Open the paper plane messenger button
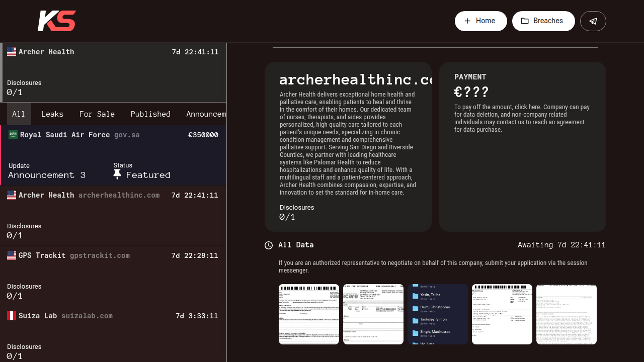The width and height of the screenshot is (644, 362). coord(593,21)
